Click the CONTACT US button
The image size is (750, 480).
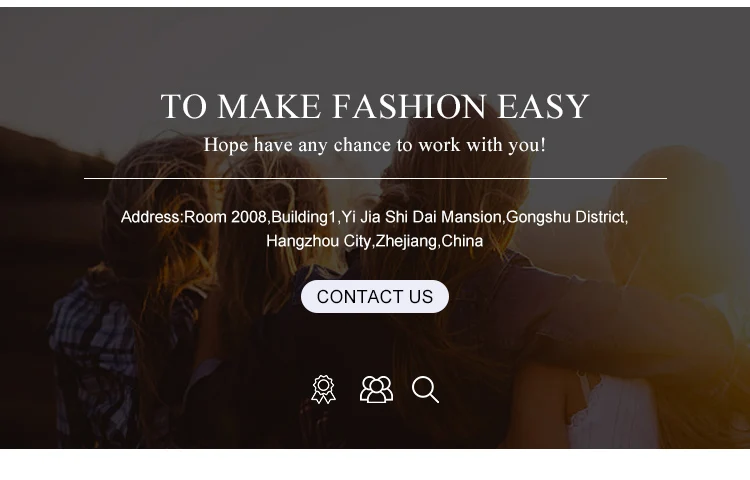pyautogui.click(x=375, y=296)
